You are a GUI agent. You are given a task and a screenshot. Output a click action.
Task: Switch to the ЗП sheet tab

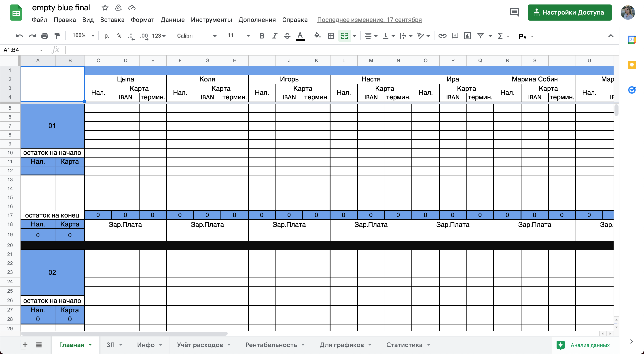point(114,345)
